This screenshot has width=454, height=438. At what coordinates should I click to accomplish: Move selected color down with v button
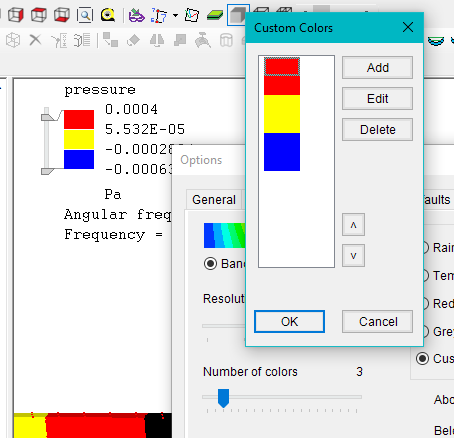pos(353,256)
